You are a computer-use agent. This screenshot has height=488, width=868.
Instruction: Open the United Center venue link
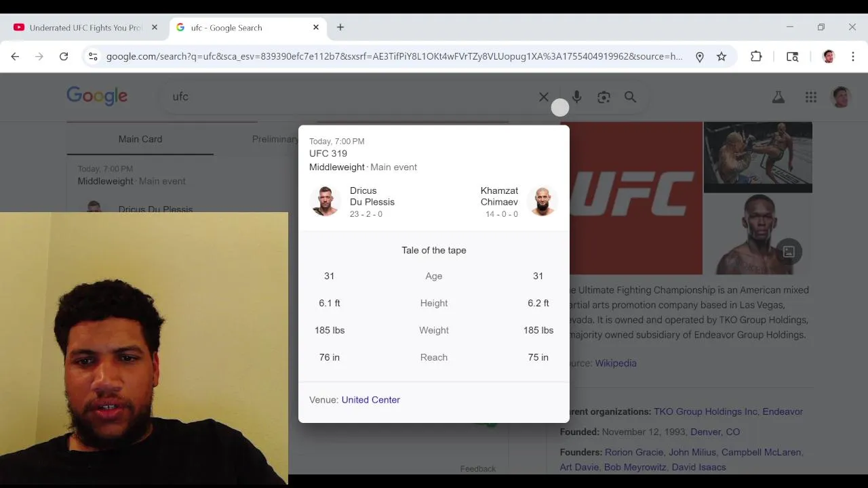pos(371,400)
